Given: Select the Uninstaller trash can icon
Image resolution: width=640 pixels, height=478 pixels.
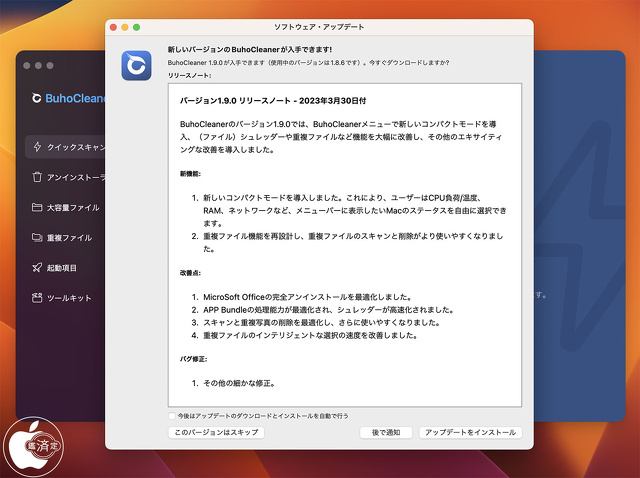Looking at the screenshot, I should click(37, 177).
